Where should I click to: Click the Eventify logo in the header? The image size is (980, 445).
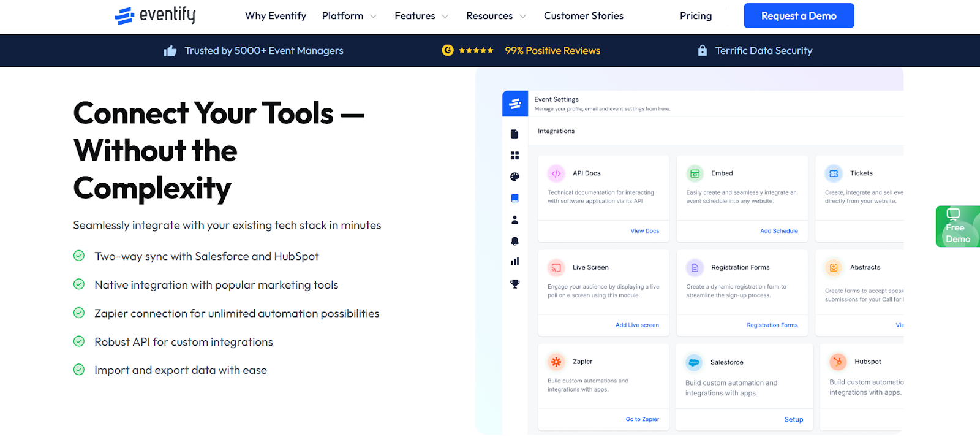(x=155, y=15)
